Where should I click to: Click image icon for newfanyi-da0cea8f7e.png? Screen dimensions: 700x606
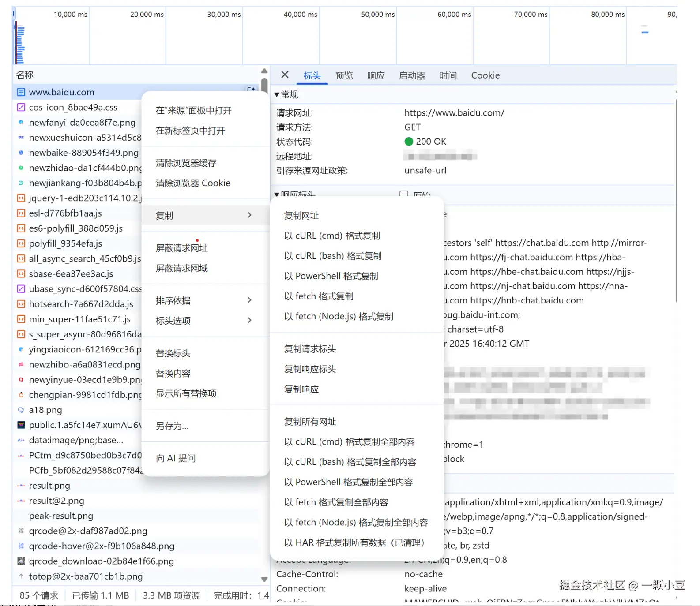(x=21, y=123)
